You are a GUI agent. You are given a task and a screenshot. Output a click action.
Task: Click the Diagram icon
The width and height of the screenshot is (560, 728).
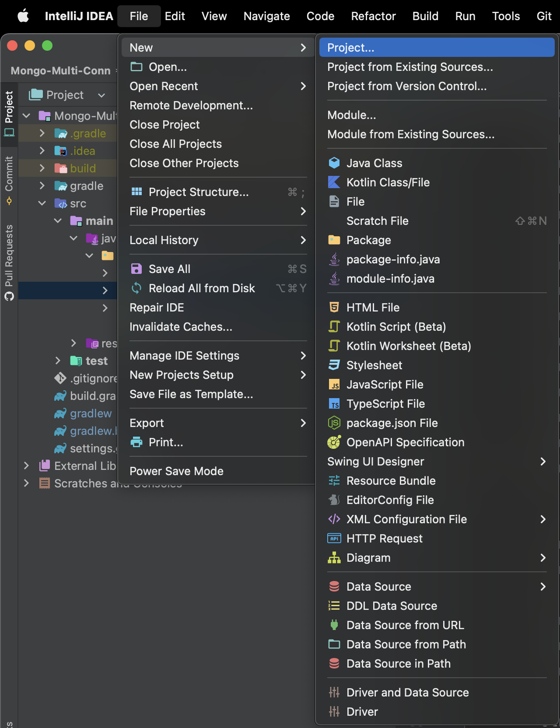[334, 558]
